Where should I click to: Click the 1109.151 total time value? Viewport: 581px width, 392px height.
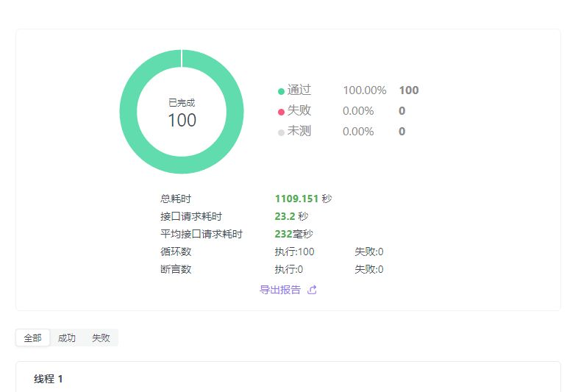point(296,199)
